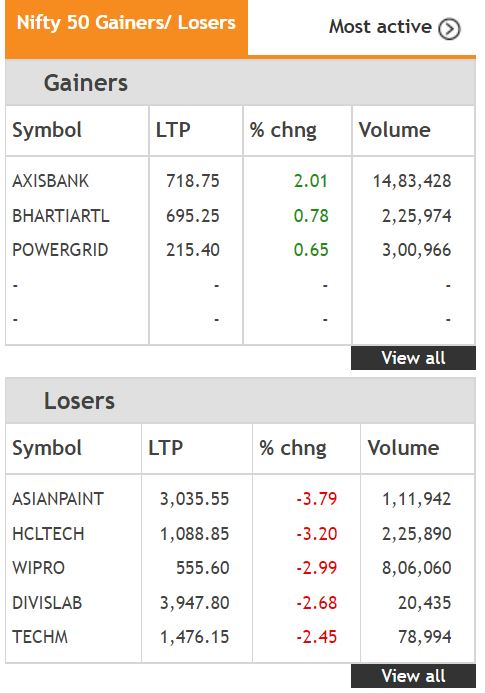Click the Gainers Volume column header

[394, 130]
